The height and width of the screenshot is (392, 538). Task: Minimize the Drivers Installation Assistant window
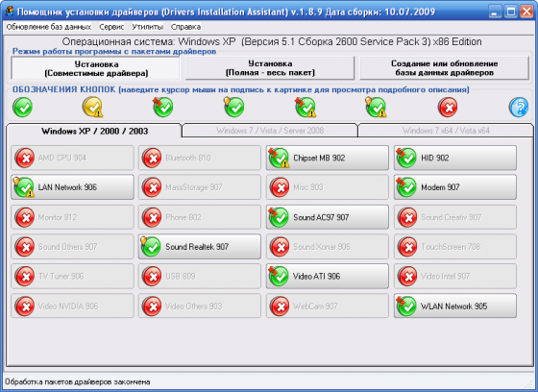pyautogui.click(x=494, y=12)
